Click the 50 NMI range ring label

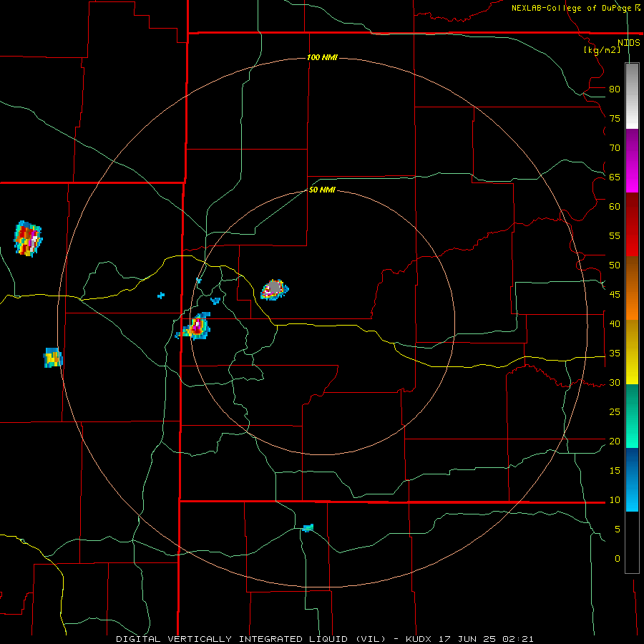tap(323, 190)
